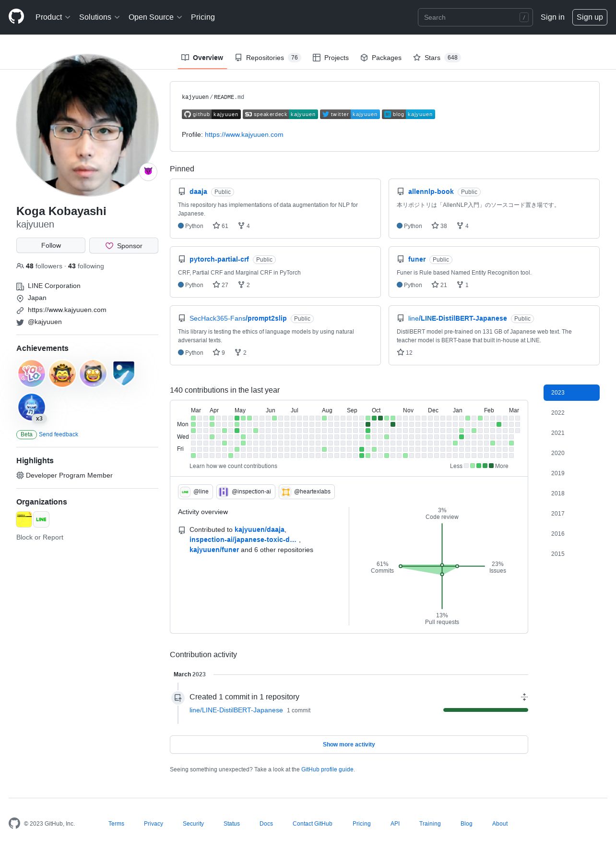616x853 pixels.
Task: Open the @kajyuuen Twitter link
Action: [x=45, y=322]
